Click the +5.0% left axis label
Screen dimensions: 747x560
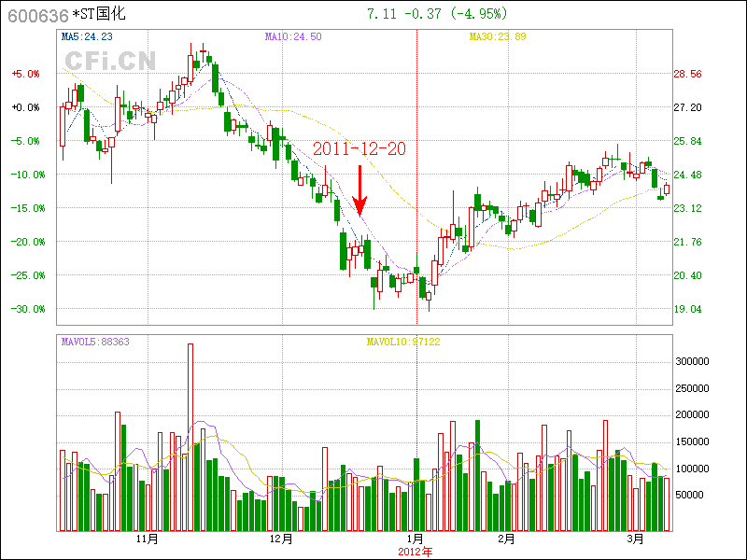pyautogui.click(x=25, y=74)
